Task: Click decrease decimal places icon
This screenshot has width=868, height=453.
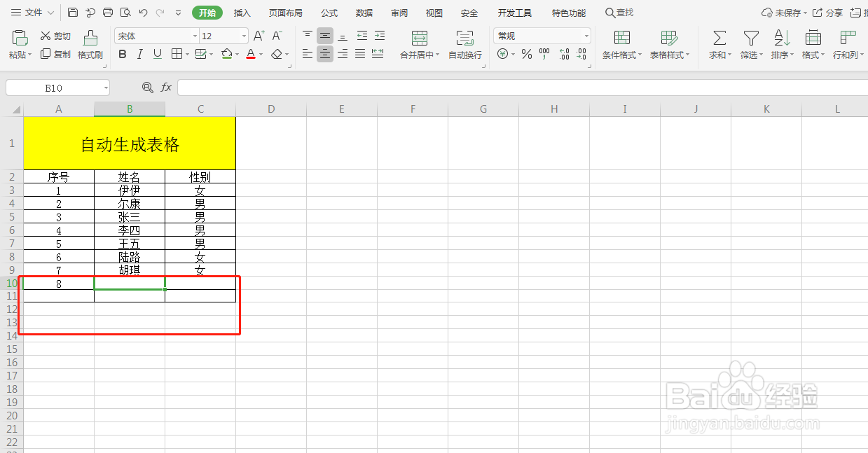Action: pyautogui.click(x=581, y=54)
